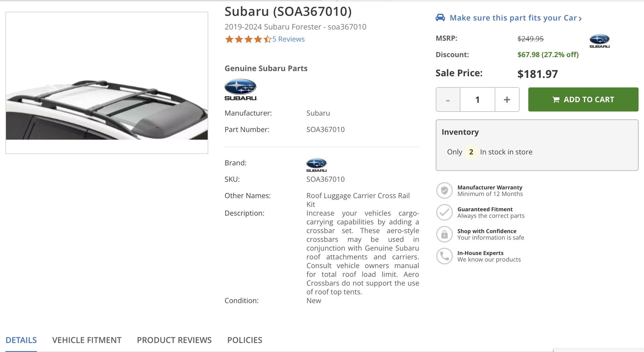Click the quantity input field

(477, 99)
